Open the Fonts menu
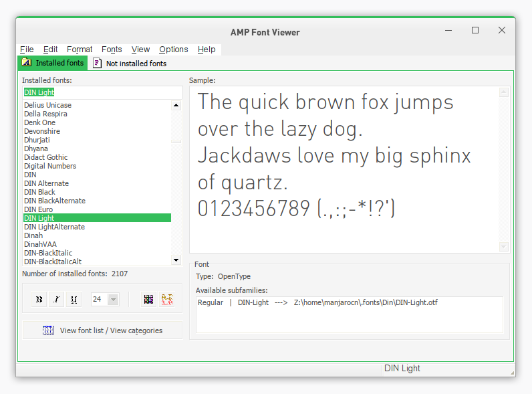This screenshot has width=532, height=394. tap(112, 50)
